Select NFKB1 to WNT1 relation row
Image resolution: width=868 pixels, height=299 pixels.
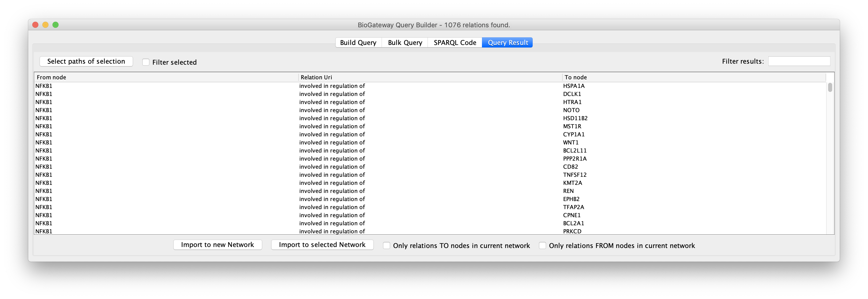[x=434, y=142]
